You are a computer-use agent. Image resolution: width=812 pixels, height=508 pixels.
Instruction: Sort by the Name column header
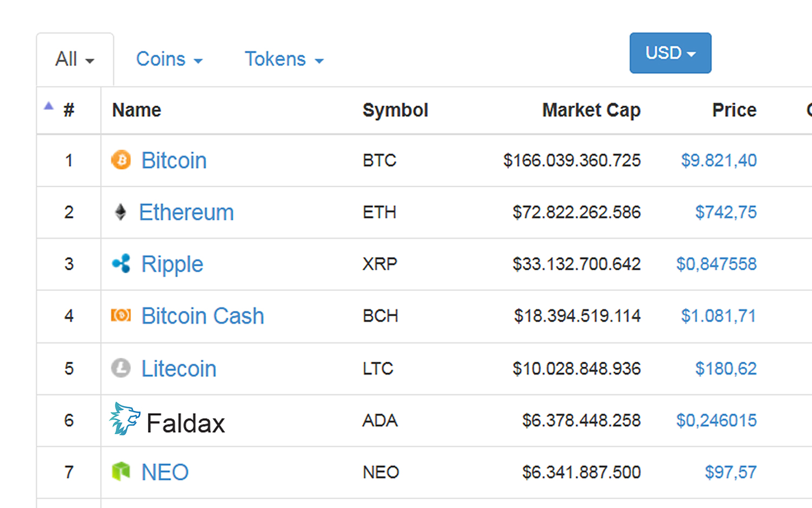pyautogui.click(x=136, y=110)
